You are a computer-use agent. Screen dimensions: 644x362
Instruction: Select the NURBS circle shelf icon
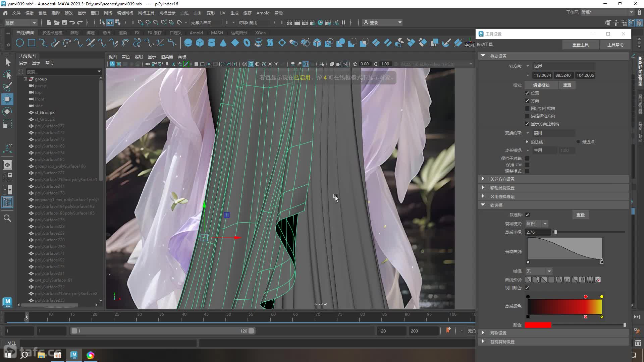pos(20,43)
